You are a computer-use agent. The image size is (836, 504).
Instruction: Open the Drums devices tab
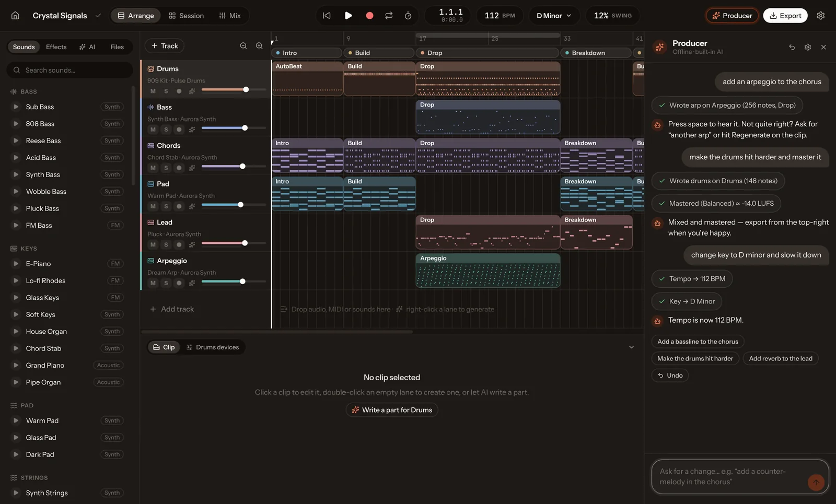point(213,347)
